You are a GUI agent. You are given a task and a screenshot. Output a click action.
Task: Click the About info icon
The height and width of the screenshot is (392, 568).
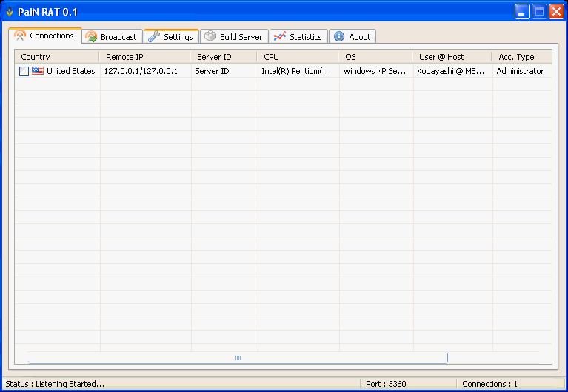click(339, 37)
